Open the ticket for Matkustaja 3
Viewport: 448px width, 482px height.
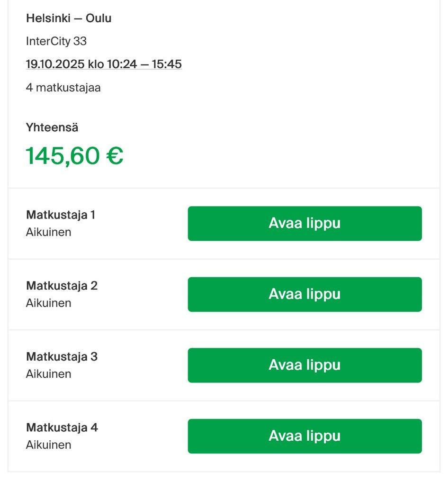pyautogui.click(x=305, y=365)
